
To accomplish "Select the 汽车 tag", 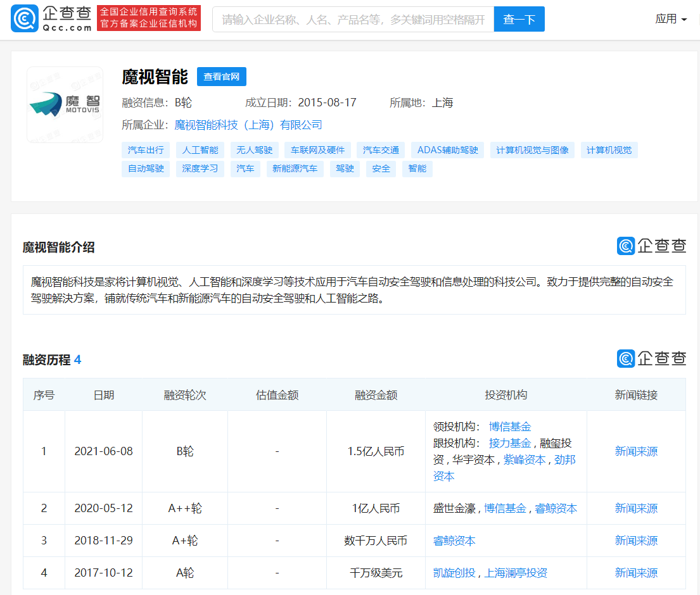I will click(x=245, y=168).
